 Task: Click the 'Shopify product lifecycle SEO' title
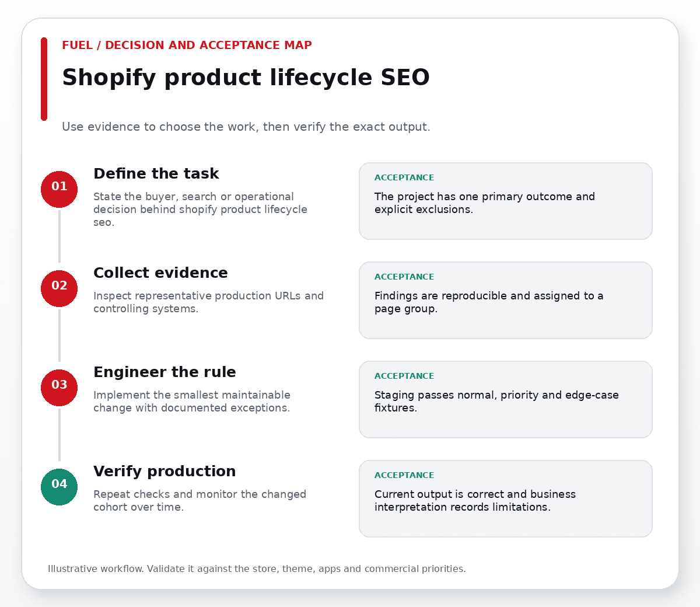coord(246,78)
